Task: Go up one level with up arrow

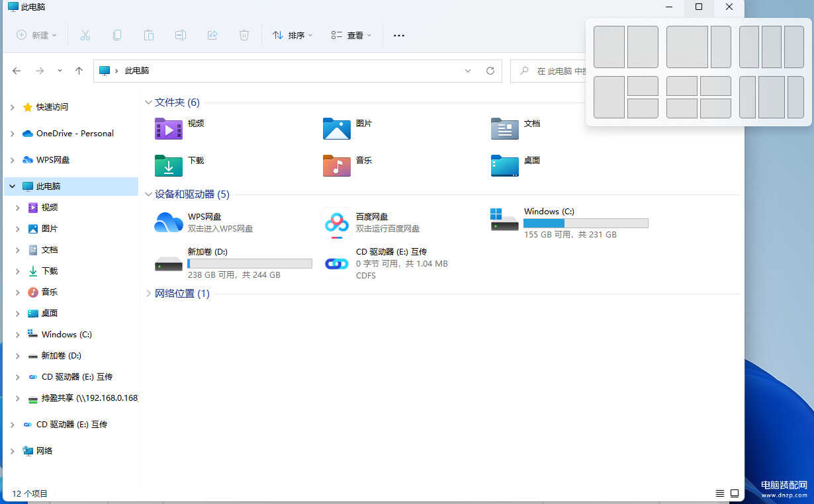Action: (x=79, y=71)
